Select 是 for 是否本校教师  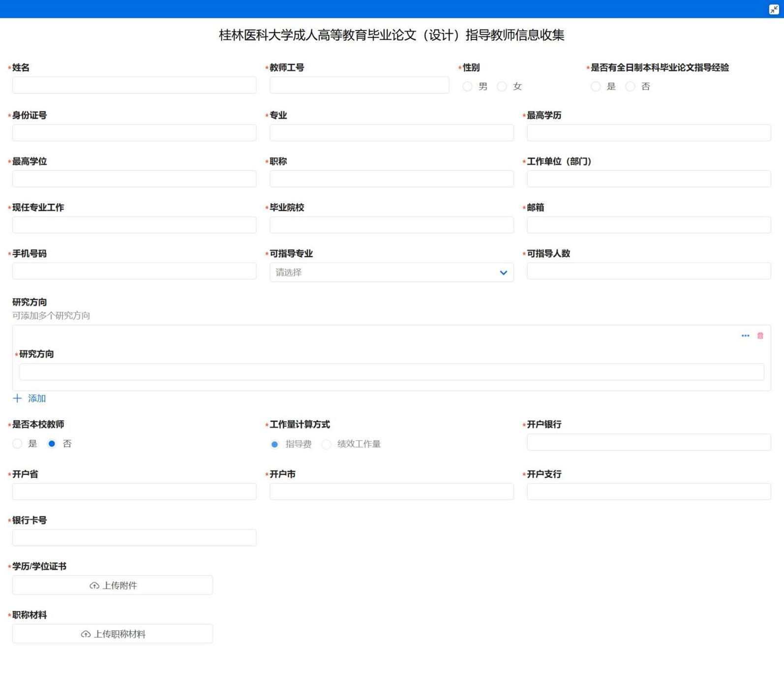point(18,444)
